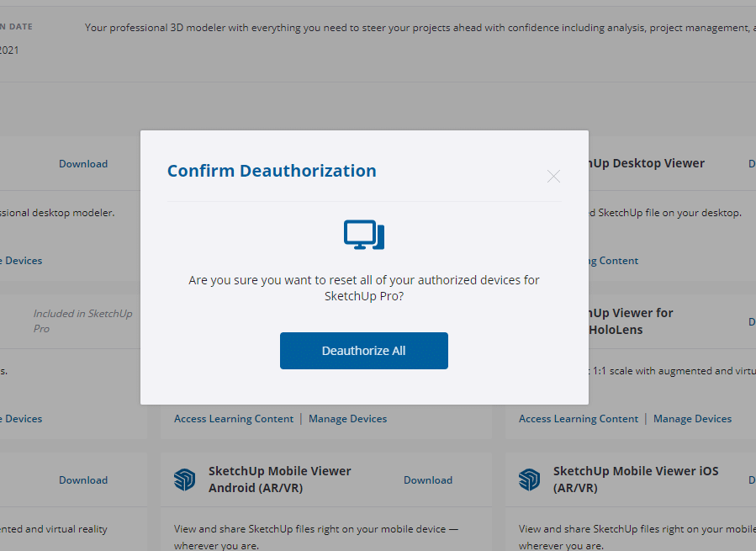The width and height of the screenshot is (756, 551).
Task: Click the SketchUp Desktop Viewer heading
Action: pos(647,163)
